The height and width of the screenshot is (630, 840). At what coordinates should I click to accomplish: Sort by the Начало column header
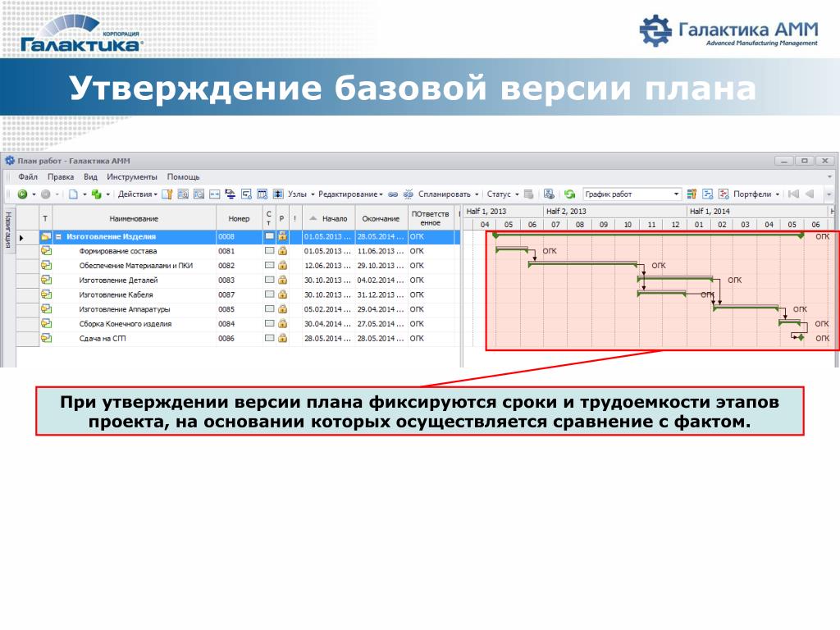[x=328, y=218]
